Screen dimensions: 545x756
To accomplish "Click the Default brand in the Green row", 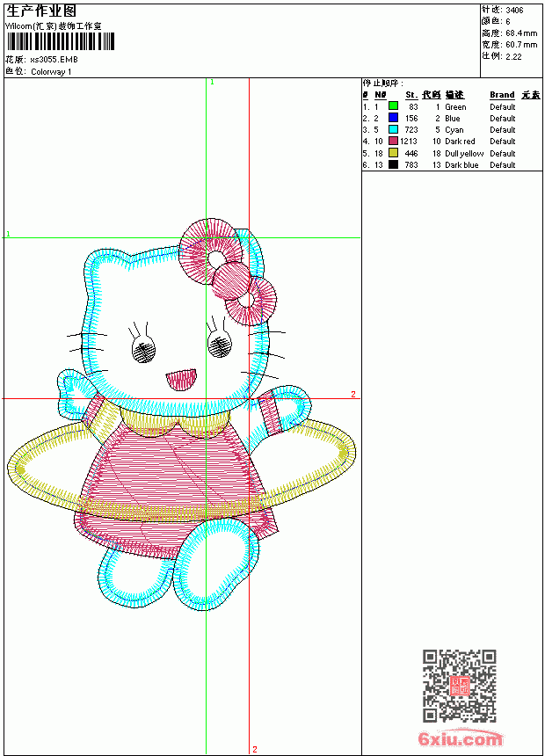I will pyautogui.click(x=503, y=107).
